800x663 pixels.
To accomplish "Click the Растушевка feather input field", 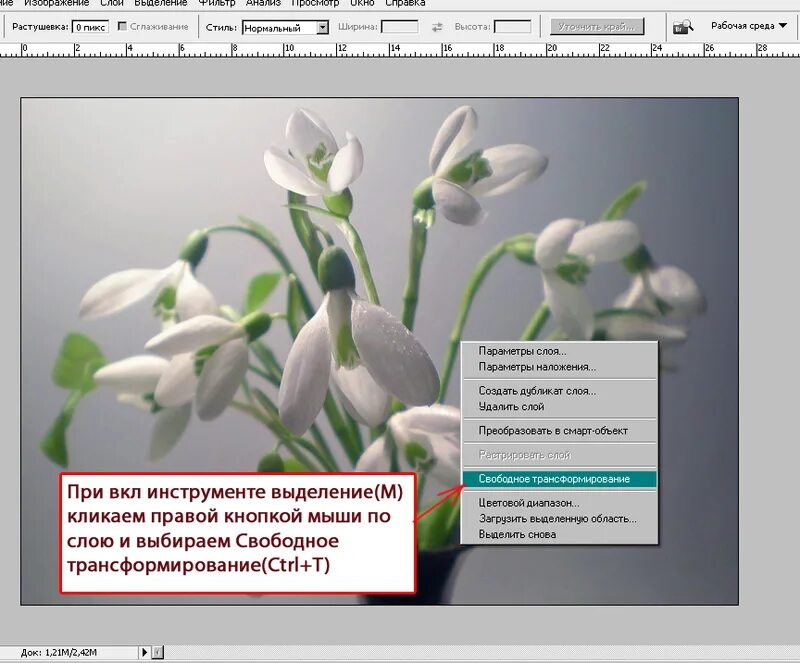I will tap(90, 27).
